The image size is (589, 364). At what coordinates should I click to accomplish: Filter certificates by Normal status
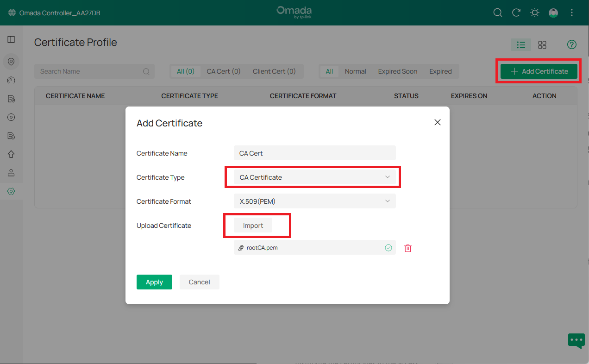[355, 71]
